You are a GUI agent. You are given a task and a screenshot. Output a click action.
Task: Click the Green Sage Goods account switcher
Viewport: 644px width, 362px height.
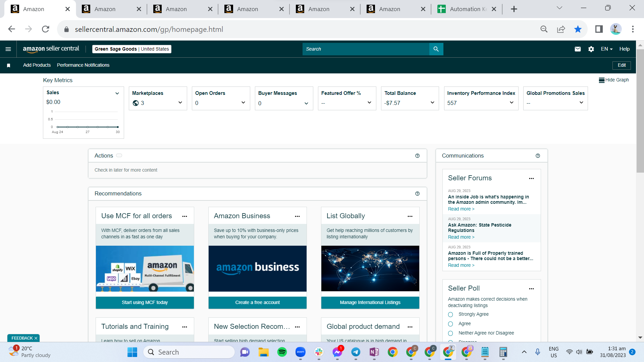pyautogui.click(x=132, y=49)
